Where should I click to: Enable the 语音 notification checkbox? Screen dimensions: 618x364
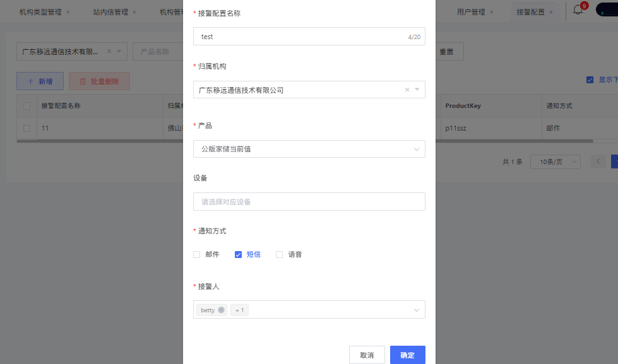[x=280, y=254]
